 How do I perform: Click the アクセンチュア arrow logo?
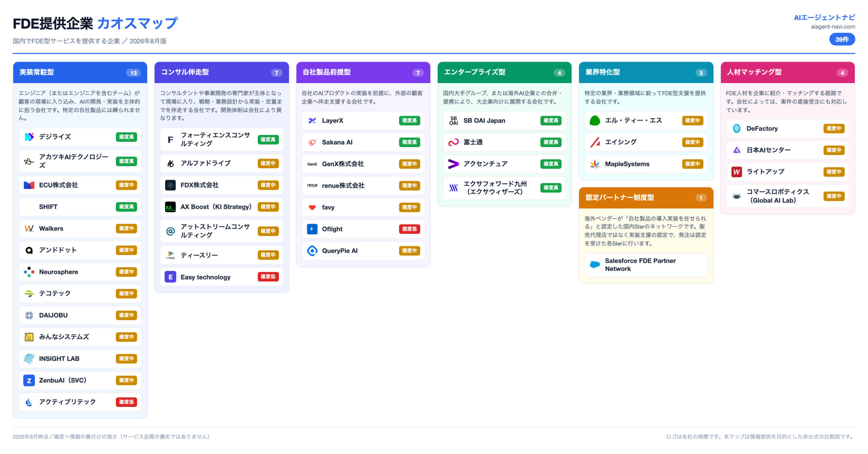pyautogui.click(x=454, y=164)
